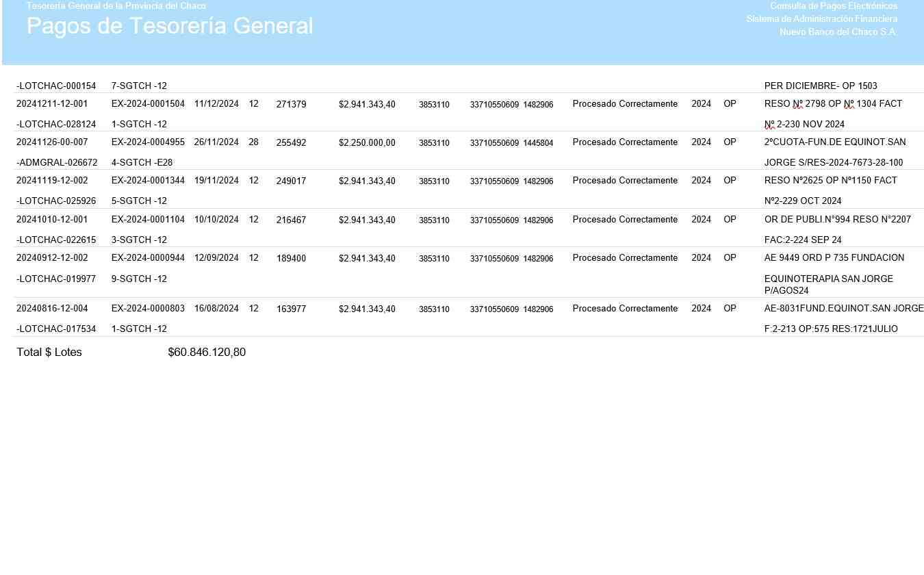Click the -ADMGRAL-026672 code

click(56, 163)
